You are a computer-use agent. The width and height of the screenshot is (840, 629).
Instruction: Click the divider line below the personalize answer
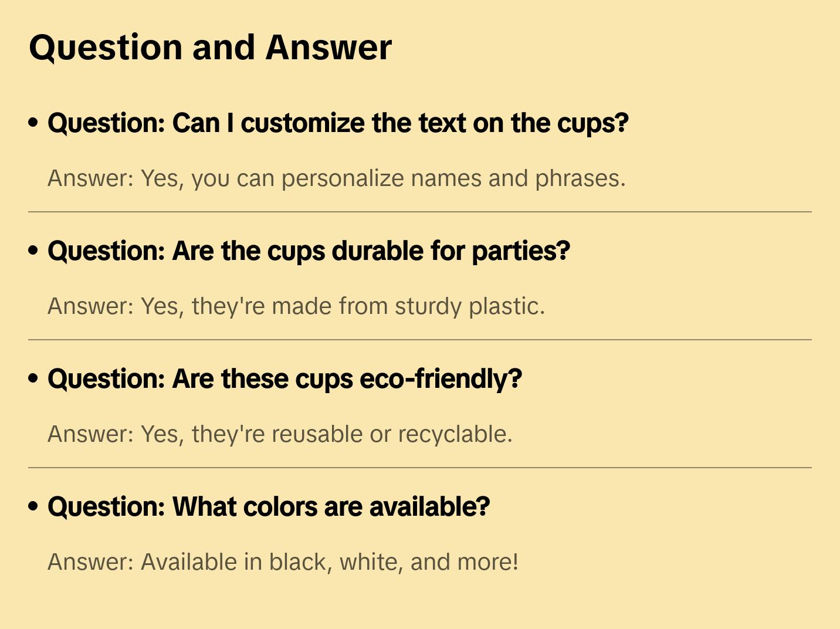pyautogui.click(x=420, y=212)
